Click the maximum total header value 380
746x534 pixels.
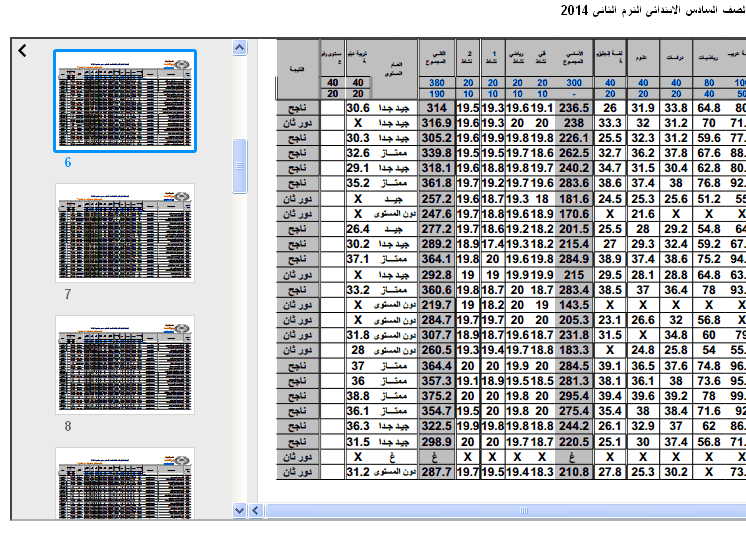pyautogui.click(x=437, y=83)
